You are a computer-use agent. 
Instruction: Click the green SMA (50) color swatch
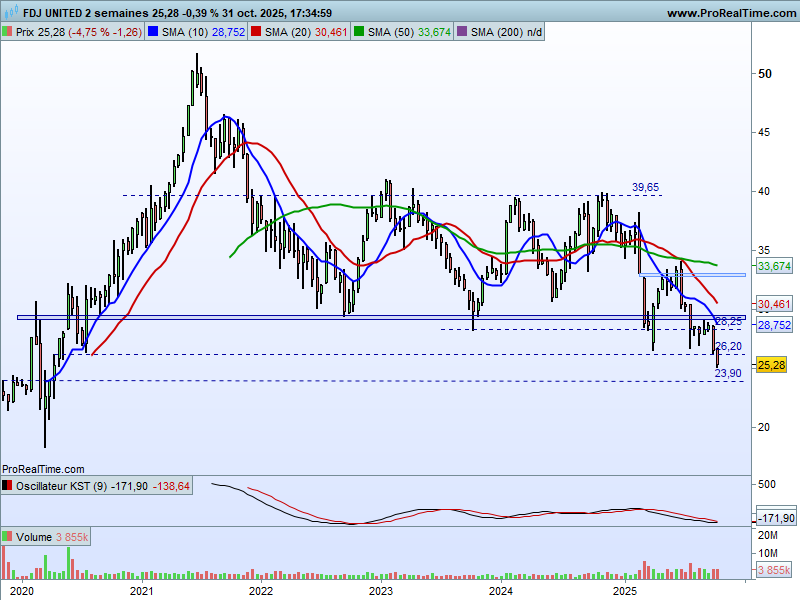pyautogui.click(x=359, y=32)
